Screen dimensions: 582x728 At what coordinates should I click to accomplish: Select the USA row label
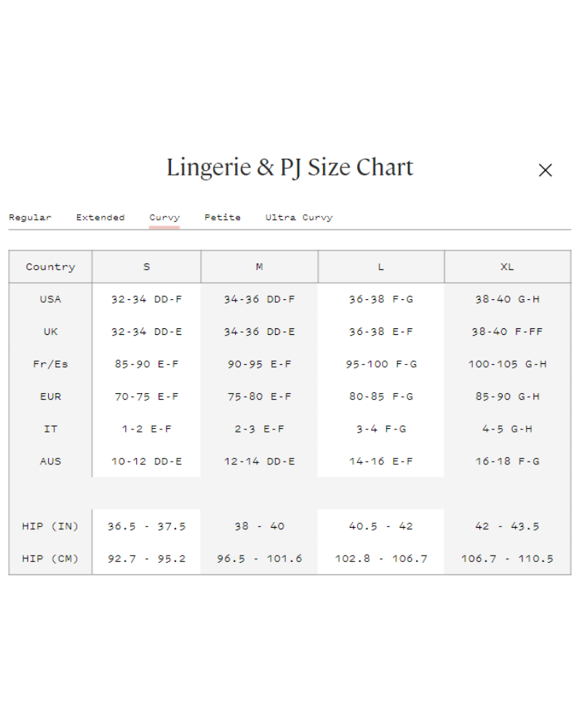[x=50, y=299]
